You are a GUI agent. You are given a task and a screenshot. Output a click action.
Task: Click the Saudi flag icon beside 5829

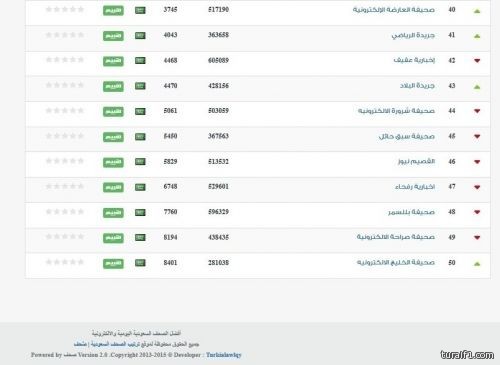[140, 162]
